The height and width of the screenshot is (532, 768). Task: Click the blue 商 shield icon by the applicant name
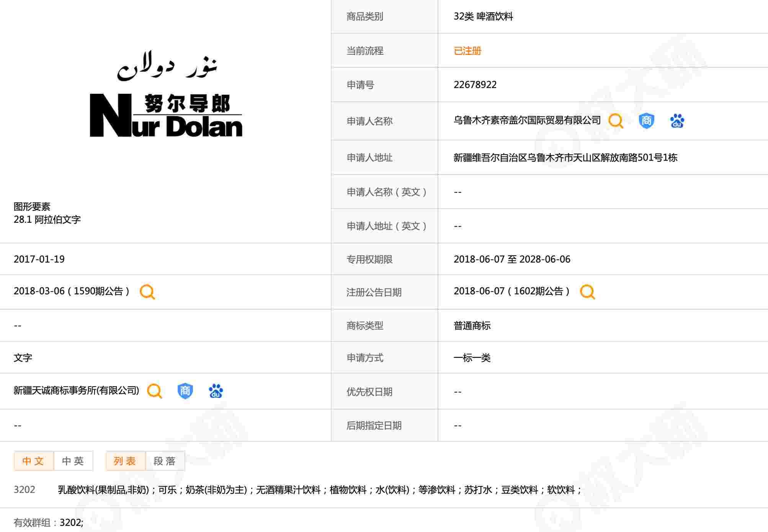coord(646,121)
